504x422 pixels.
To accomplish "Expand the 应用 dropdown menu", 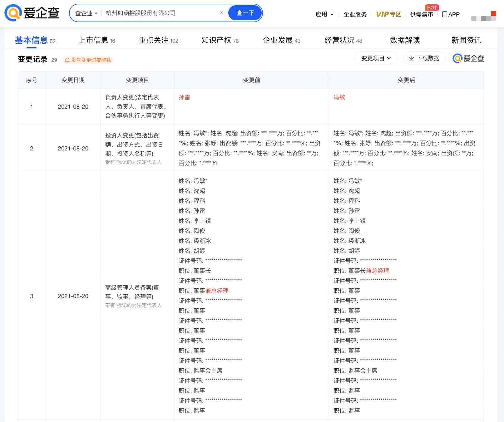I will [x=324, y=14].
